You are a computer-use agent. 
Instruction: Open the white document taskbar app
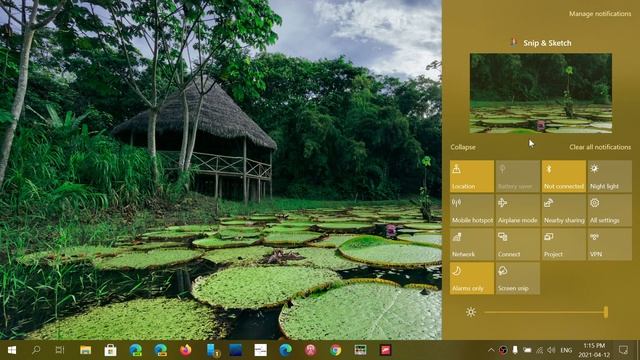pyautogui.click(x=260, y=350)
